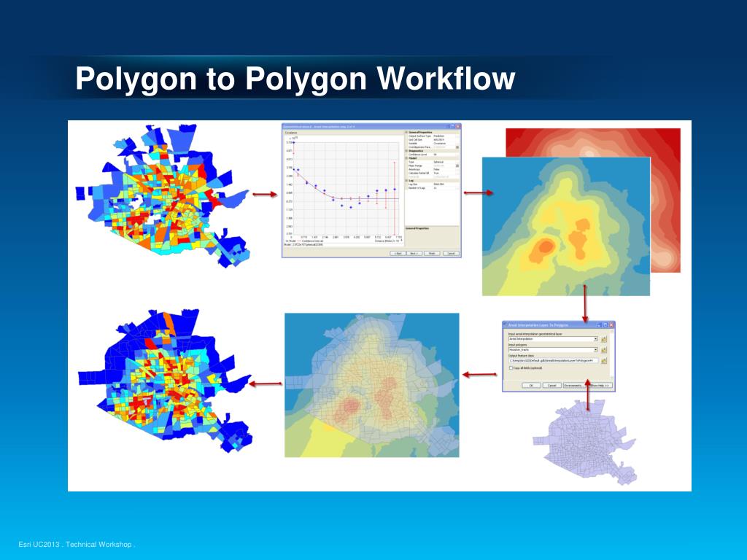Click OK in Layer To Polygons dialog
Image resolution: width=747 pixels, height=560 pixels.
click(531, 385)
